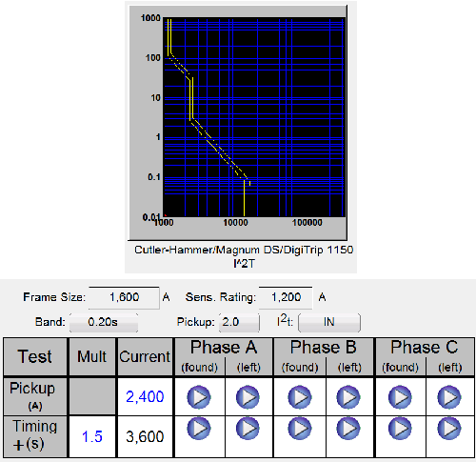476x462 pixels.
Task: Click the trip curve graph
Action: (254, 117)
